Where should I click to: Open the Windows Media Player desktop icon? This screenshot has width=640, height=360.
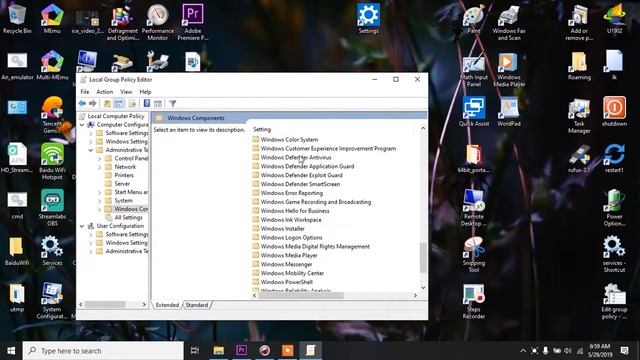click(509, 69)
